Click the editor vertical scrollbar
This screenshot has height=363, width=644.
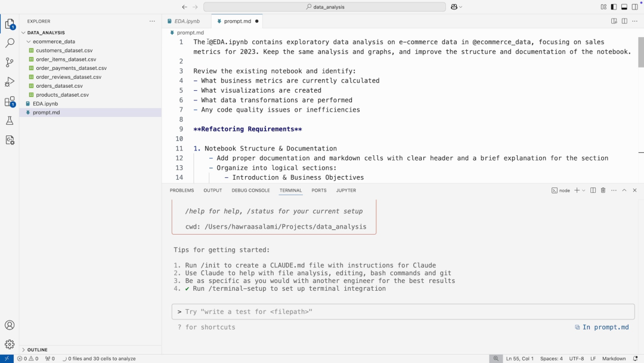click(640, 54)
